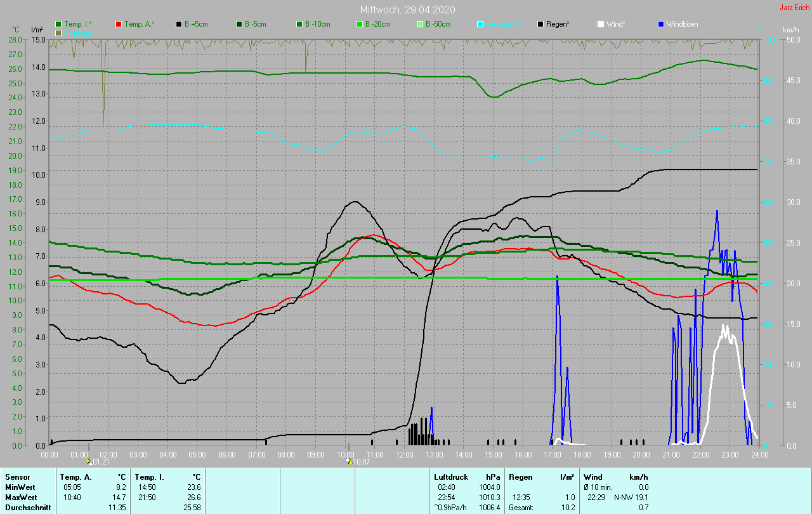This screenshot has height=514, width=812.
Task: Click the olive Empfang legend square
Action: 59,32
